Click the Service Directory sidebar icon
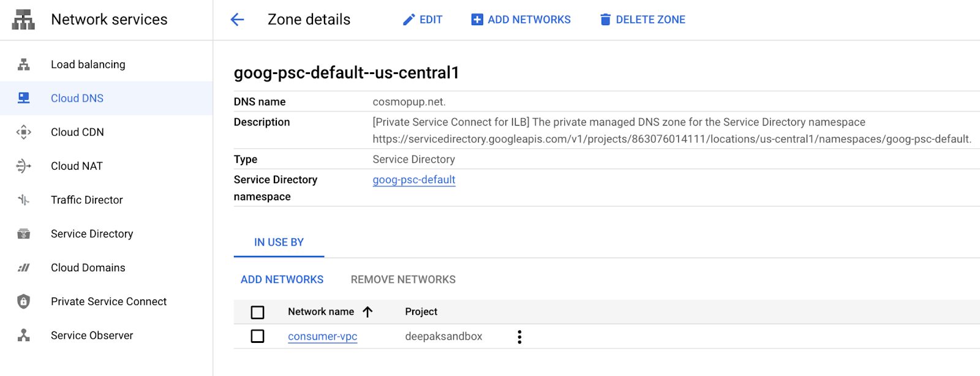 coord(24,234)
